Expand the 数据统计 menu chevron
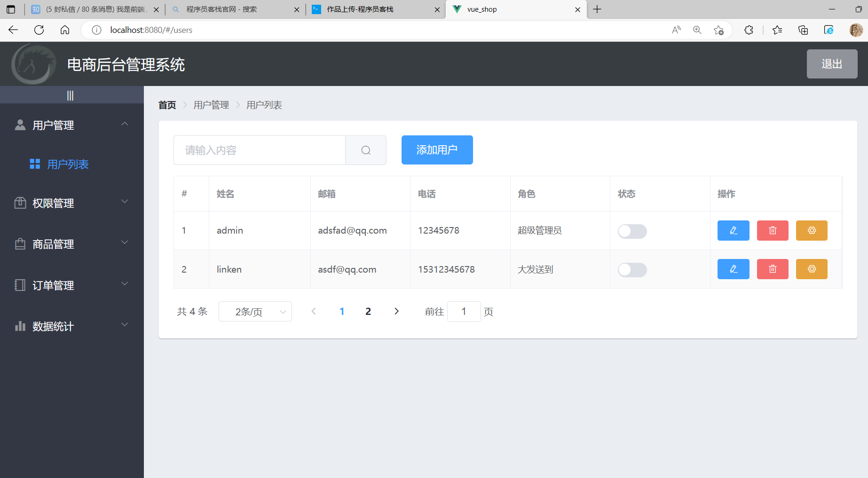The height and width of the screenshot is (478, 868). pyautogui.click(x=125, y=324)
